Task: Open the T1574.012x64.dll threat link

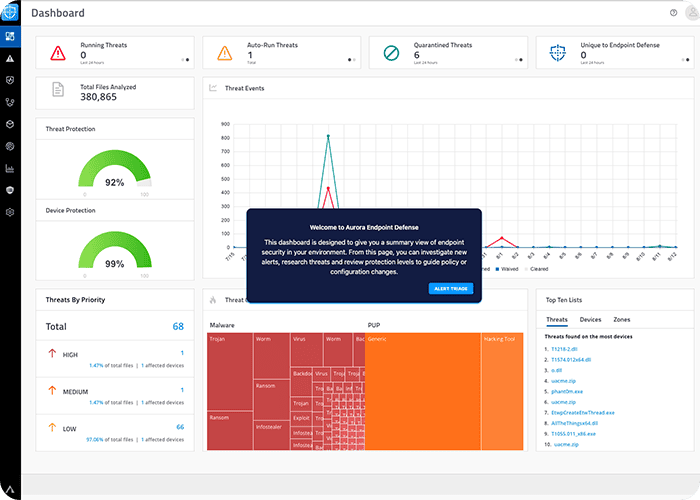Action: (x=571, y=360)
